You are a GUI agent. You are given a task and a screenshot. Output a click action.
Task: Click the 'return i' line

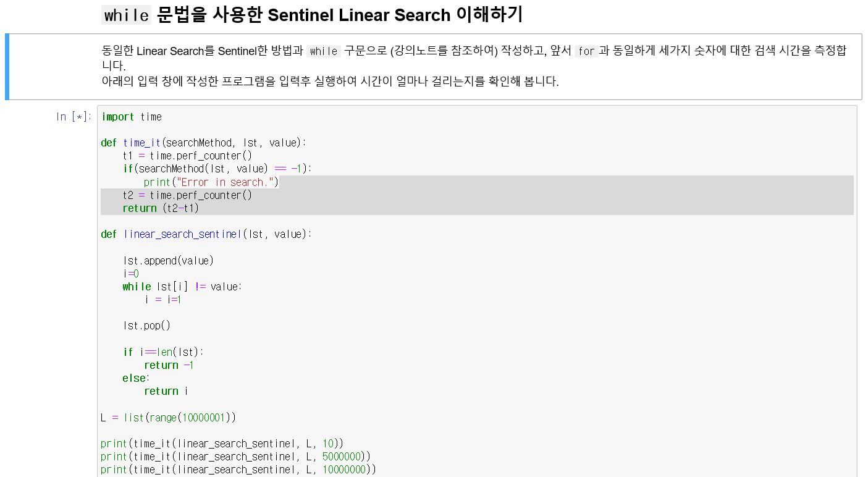click(x=166, y=391)
